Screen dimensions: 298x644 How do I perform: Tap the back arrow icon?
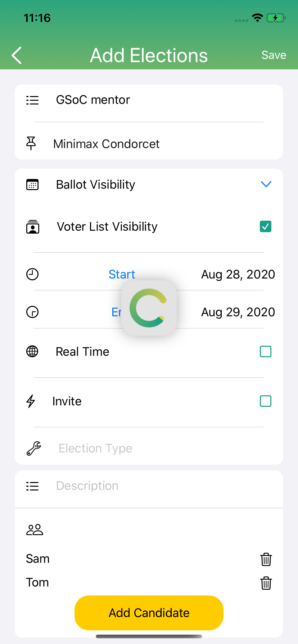pos(17,55)
